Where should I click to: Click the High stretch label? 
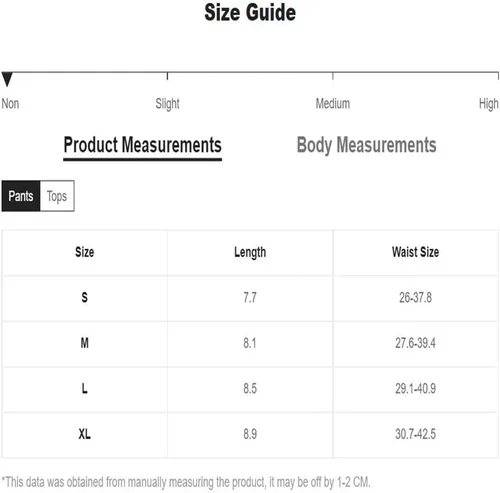tap(489, 104)
